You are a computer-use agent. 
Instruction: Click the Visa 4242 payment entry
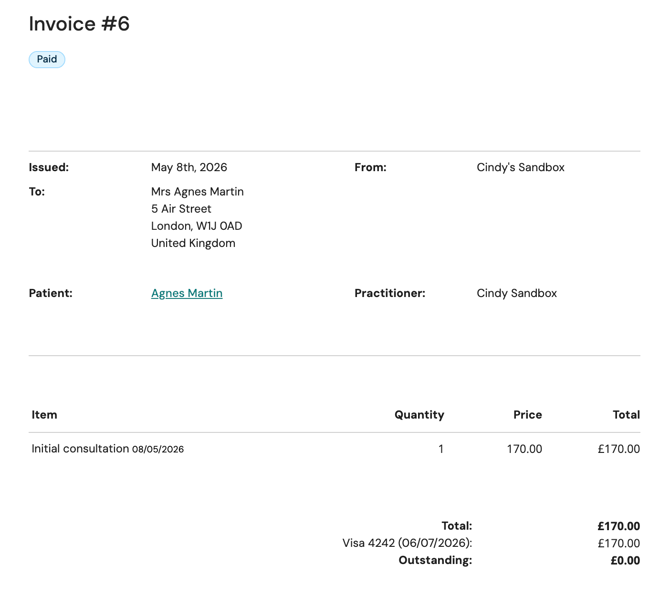click(407, 543)
